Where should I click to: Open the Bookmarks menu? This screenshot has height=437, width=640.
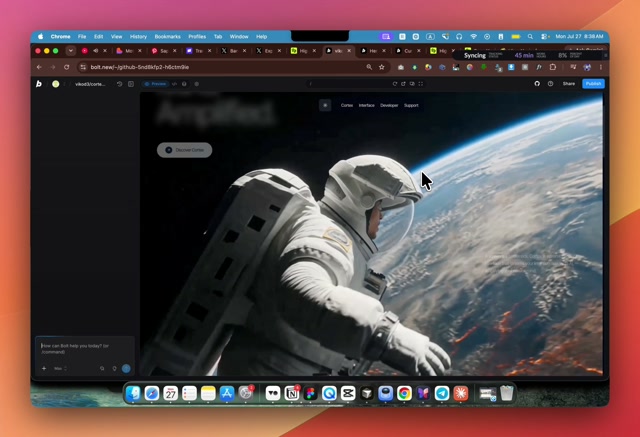click(167, 36)
